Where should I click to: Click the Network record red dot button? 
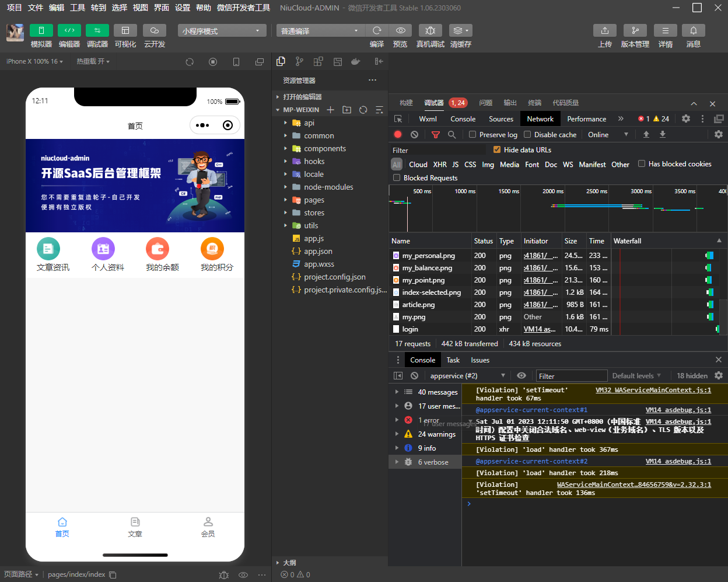[398, 134]
